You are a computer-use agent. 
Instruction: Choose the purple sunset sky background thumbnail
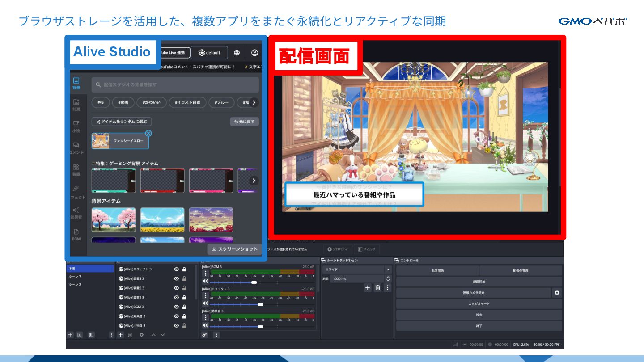[211, 220]
